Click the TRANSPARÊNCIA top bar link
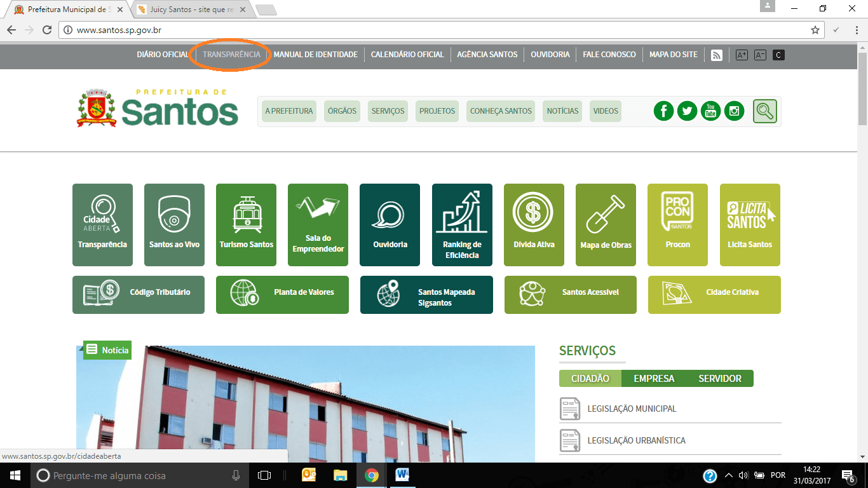Viewport: 868px width, 488px height. [231, 55]
